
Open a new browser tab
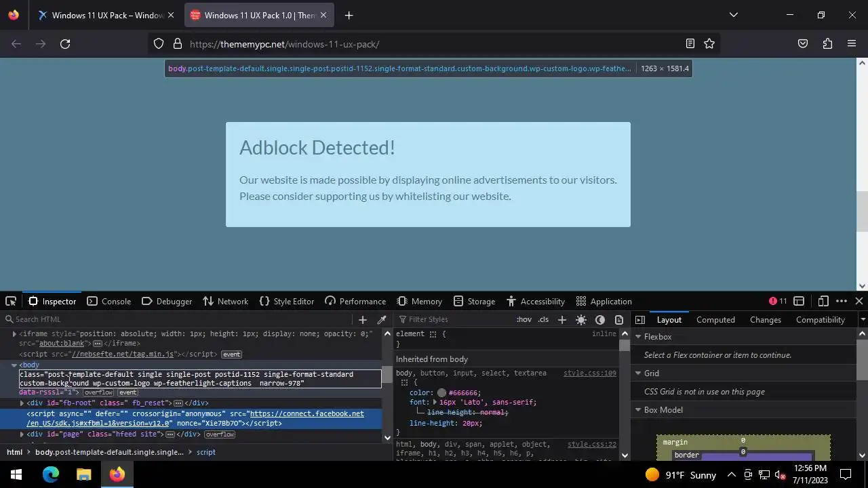click(x=349, y=15)
